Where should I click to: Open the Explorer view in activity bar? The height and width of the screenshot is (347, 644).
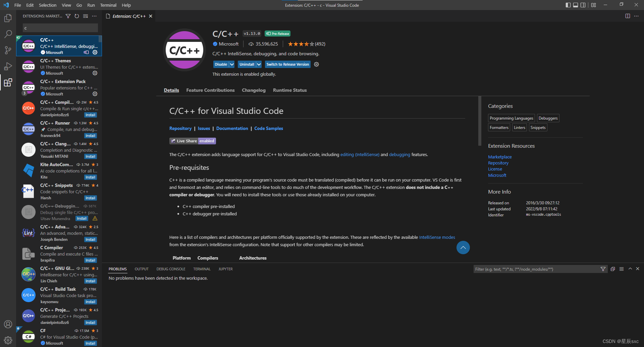8,18
